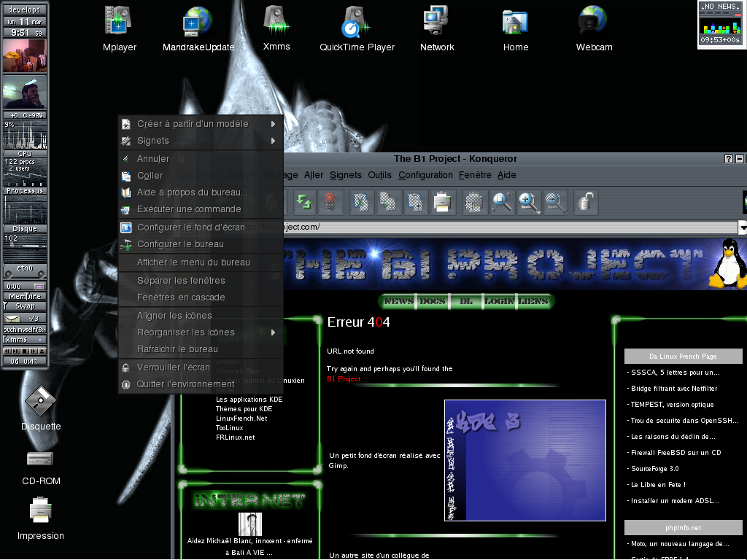Click the Reload icon in Konqueror's toolbar

(x=303, y=202)
